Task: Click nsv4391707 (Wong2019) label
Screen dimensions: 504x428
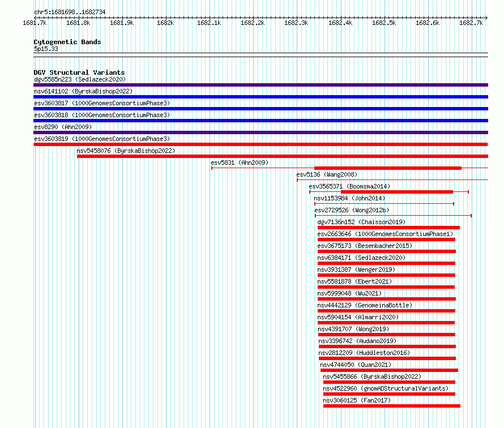Action: pyautogui.click(x=353, y=329)
